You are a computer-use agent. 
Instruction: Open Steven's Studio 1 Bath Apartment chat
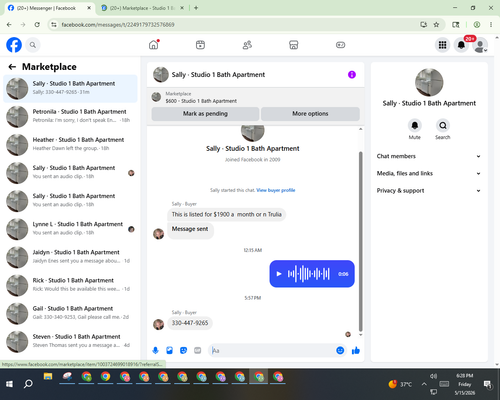click(70, 342)
